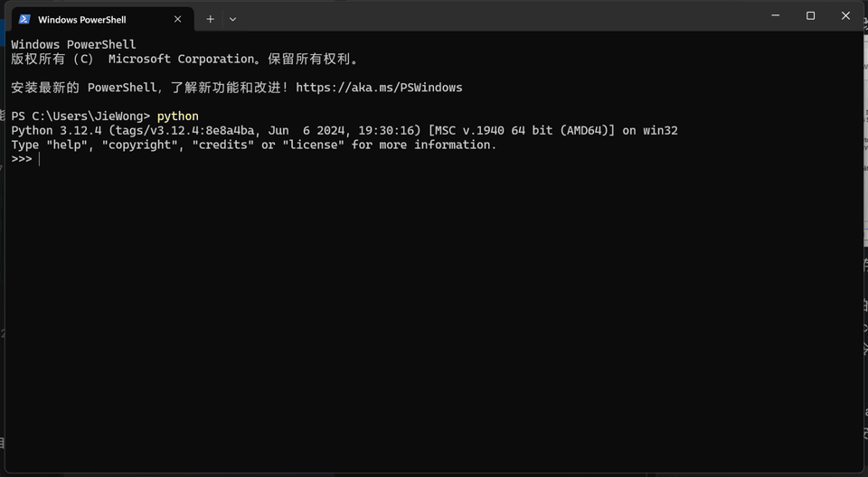Maximize the terminal window
Screen dimensions: 868x477
pyautogui.click(x=810, y=15)
